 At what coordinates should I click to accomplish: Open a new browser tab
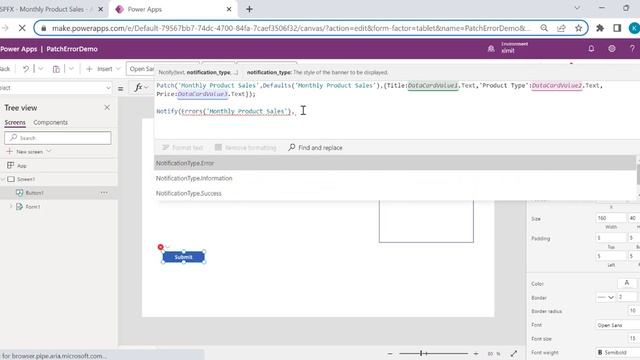249,9
